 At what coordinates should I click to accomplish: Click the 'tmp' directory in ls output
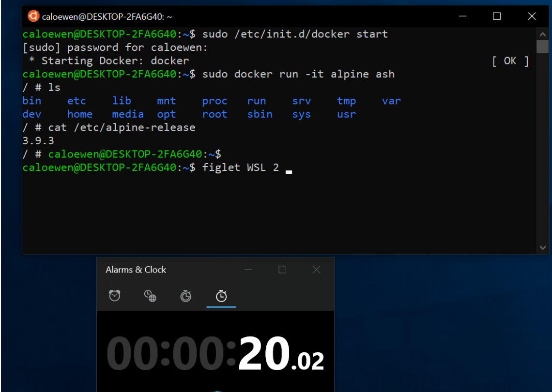pyautogui.click(x=346, y=101)
